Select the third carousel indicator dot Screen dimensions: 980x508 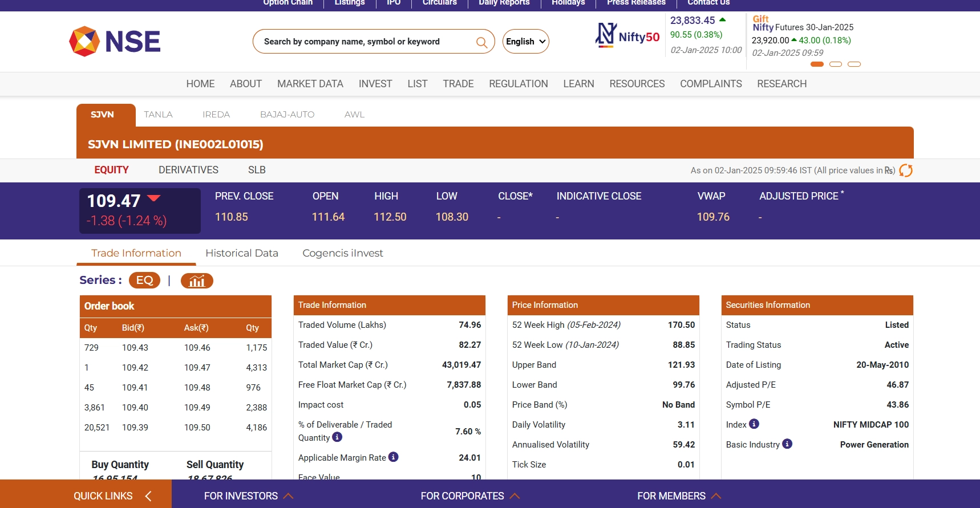coord(854,64)
